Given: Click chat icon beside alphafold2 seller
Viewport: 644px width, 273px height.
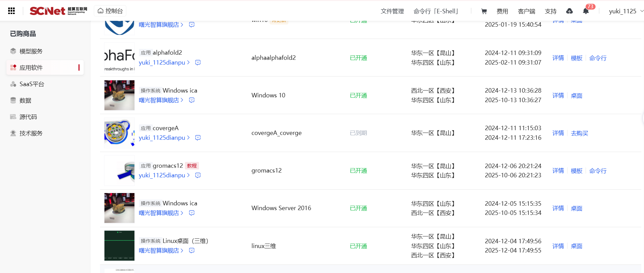Looking at the screenshot, I should (198, 63).
